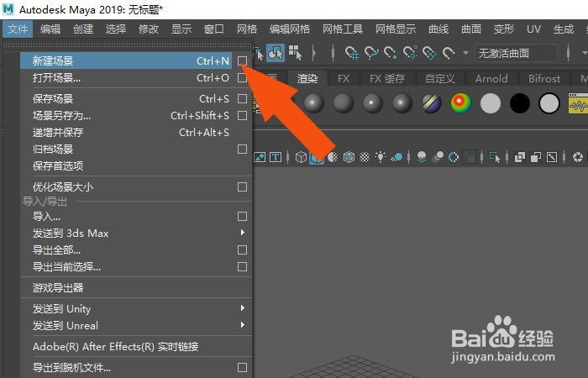The width and height of the screenshot is (588, 378).
Task: Toggle isolate select dashed-box cursor icon
Action: point(495,157)
